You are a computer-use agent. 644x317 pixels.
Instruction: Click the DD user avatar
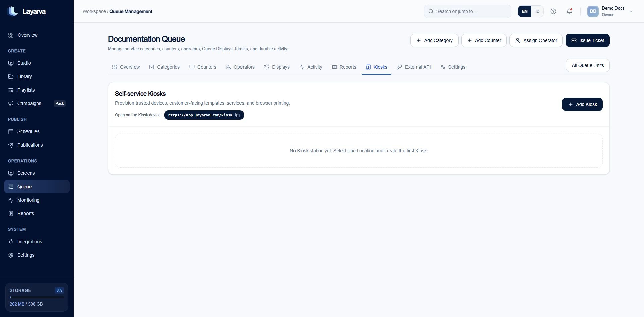coord(593,11)
